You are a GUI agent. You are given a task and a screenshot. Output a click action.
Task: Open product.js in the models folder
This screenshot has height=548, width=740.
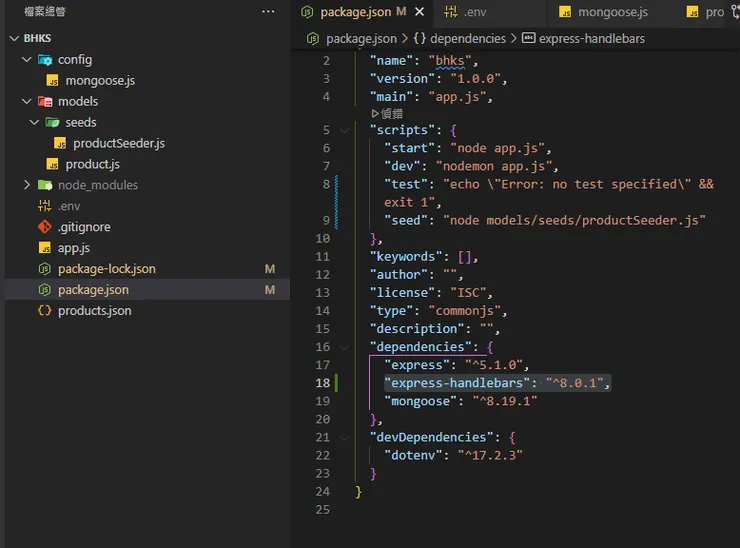[92, 164]
